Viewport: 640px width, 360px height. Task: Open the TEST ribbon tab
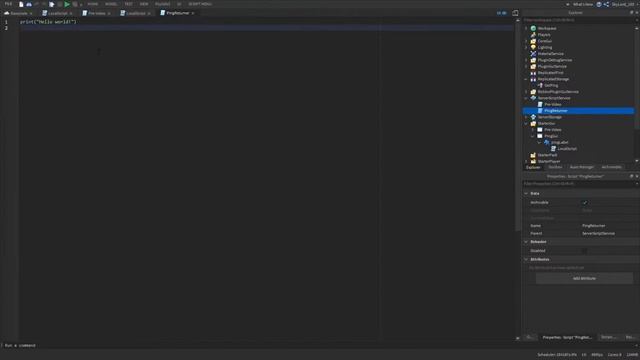pos(129,4)
